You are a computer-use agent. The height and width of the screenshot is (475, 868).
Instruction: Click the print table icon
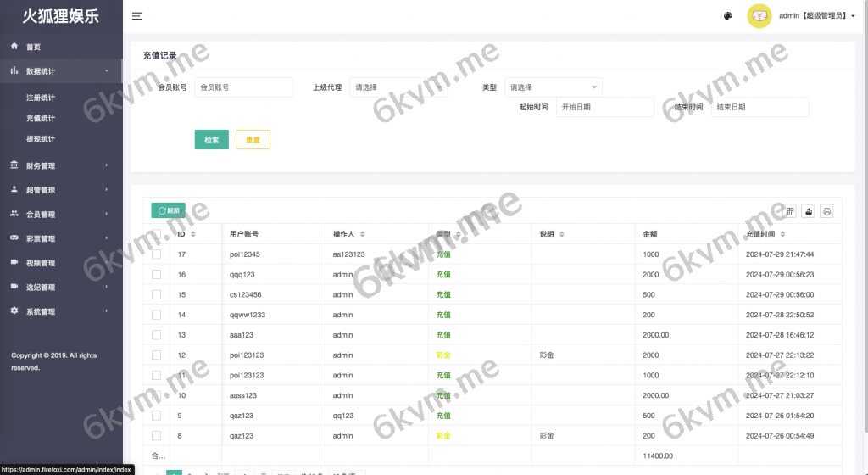[x=826, y=211]
